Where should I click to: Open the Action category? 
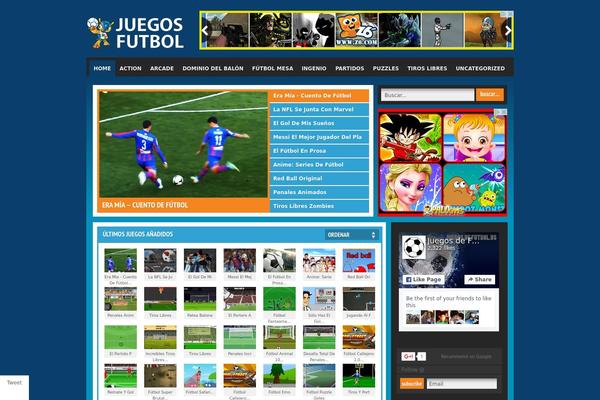point(130,68)
